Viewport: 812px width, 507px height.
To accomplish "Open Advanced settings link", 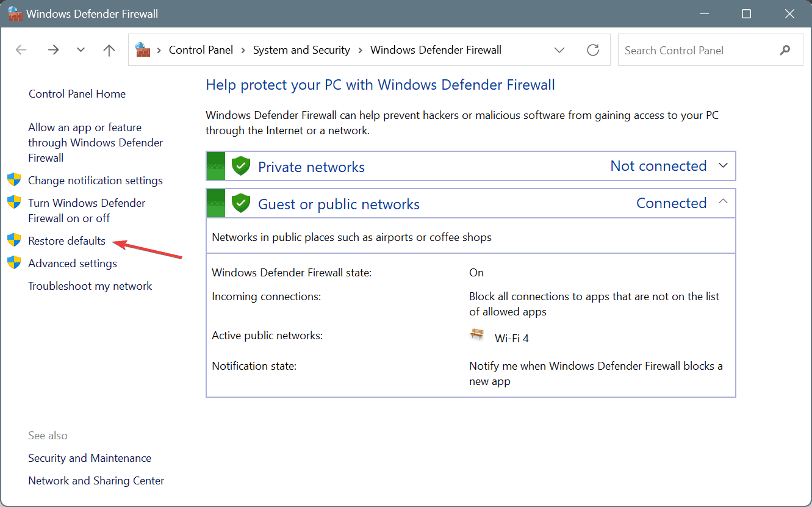I will [x=73, y=264].
